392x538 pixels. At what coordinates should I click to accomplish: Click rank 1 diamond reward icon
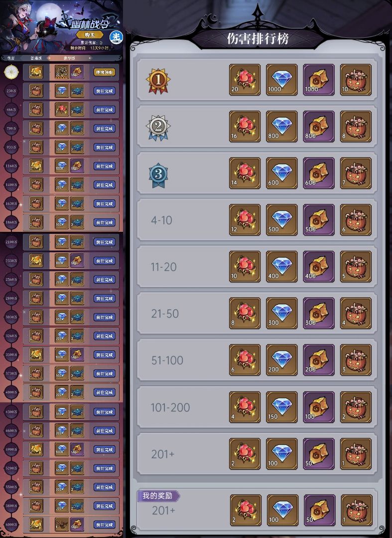281,80
